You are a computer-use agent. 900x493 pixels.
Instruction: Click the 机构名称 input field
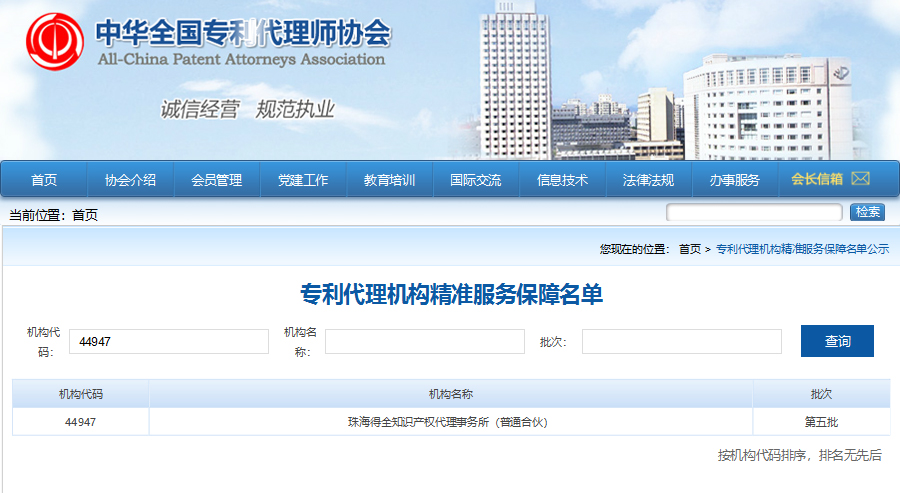425,342
